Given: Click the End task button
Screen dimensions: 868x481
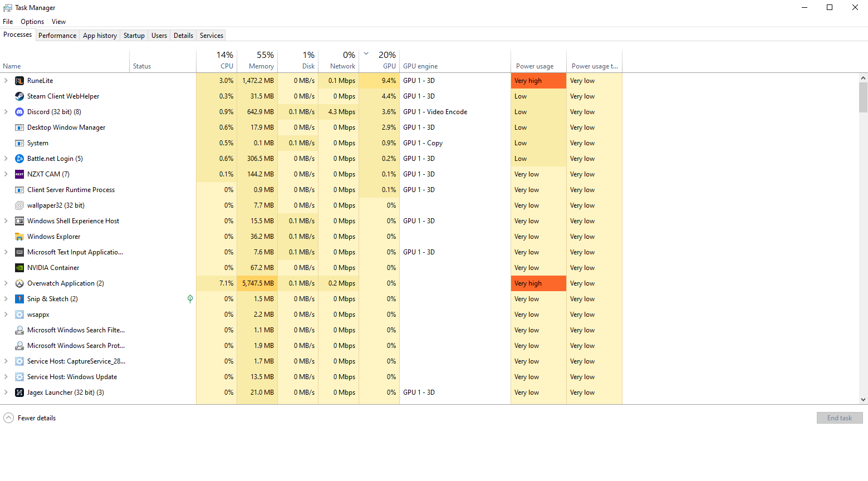Looking at the screenshot, I should pyautogui.click(x=840, y=418).
